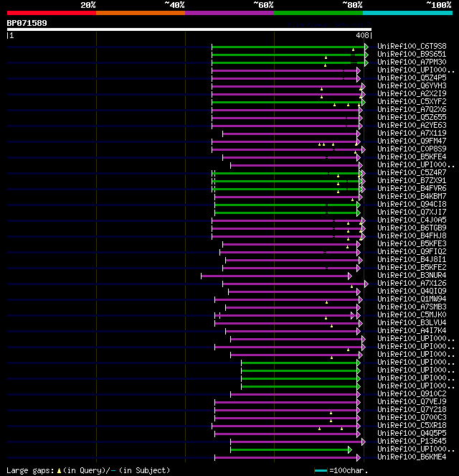This screenshot has width=459, height=476.
Task: Select the UniRef100_Q1MW94 label
Action: (x=412, y=299)
